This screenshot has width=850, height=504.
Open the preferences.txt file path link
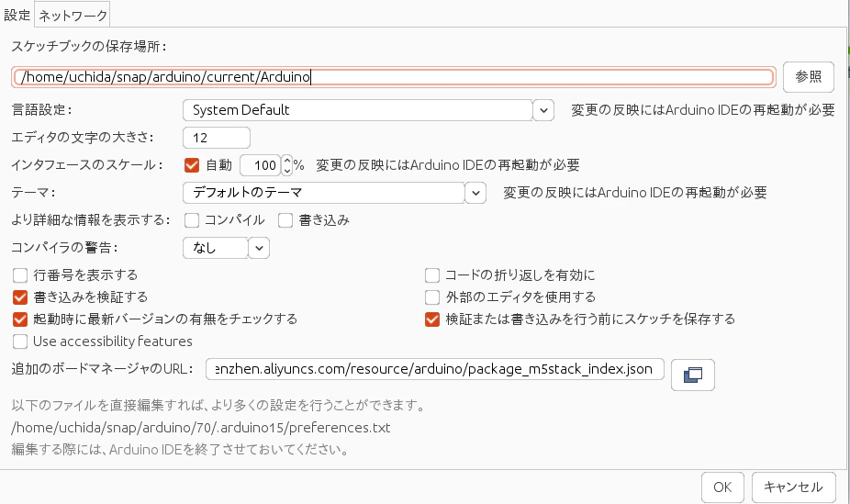point(201,428)
